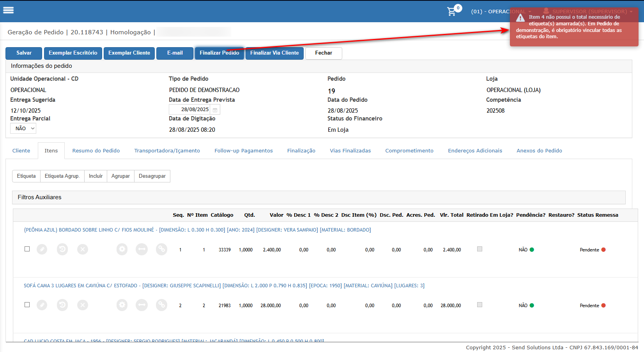Viewport: 644px width, 352px height.
Task: Click the Etiqueta Agrup. button
Action: tap(62, 176)
